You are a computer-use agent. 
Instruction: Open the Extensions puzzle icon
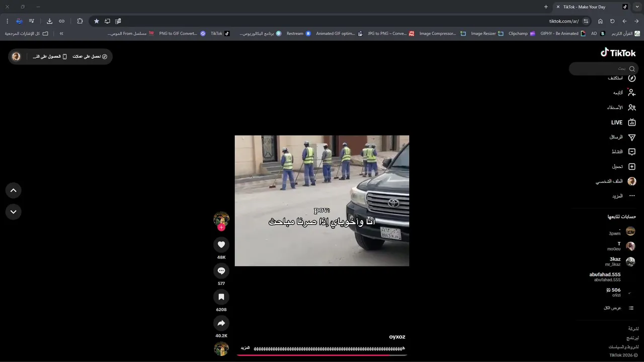[80, 21]
